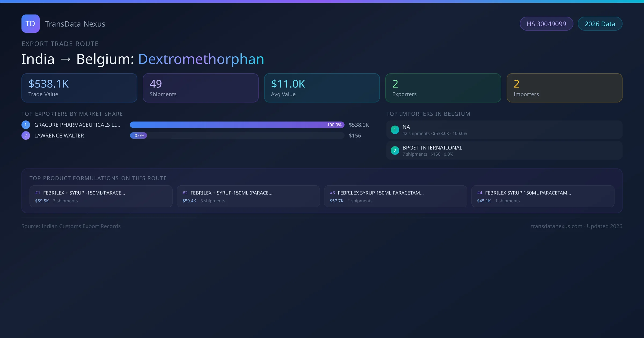The image size is (644, 338).
Task: Select the 49 Shipments card
Action: point(200,88)
